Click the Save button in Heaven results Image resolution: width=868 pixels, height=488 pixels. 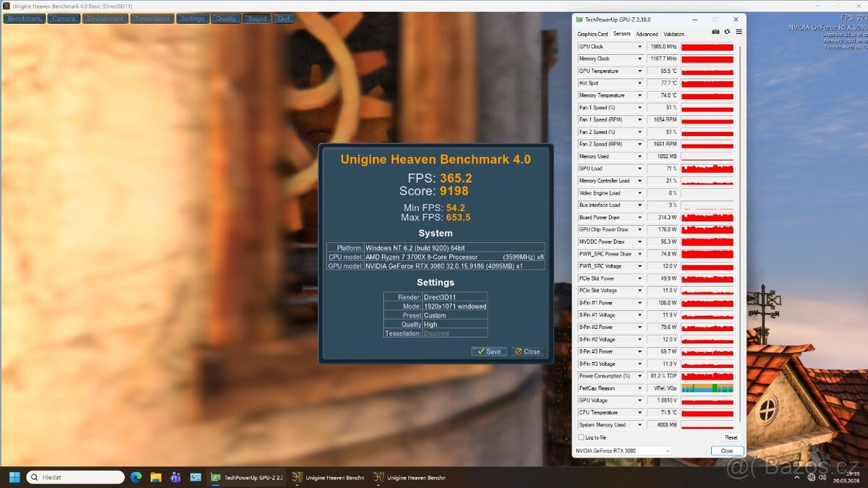pos(490,351)
